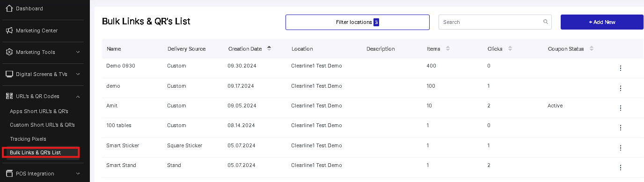Open Apps Short URL's & QR's page

tap(39, 111)
